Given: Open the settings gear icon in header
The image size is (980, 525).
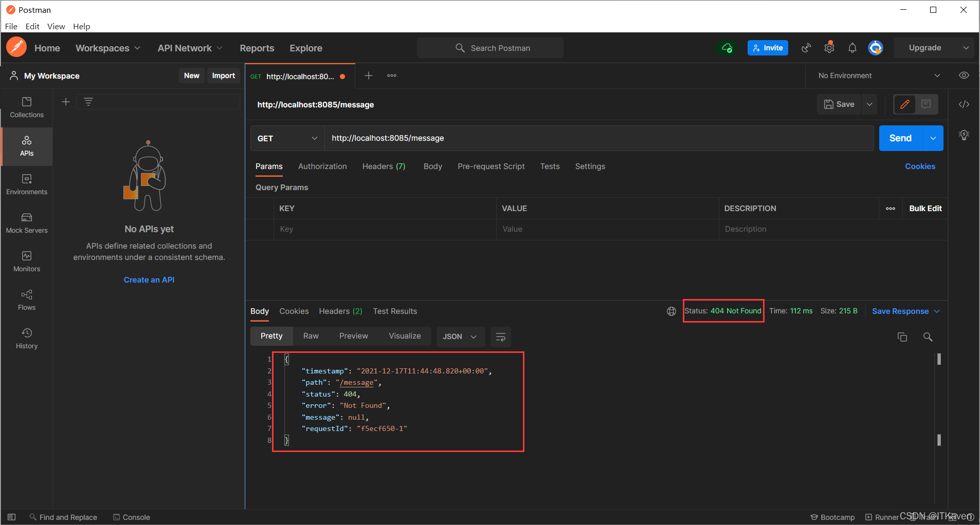Looking at the screenshot, I should click(829, 48).
